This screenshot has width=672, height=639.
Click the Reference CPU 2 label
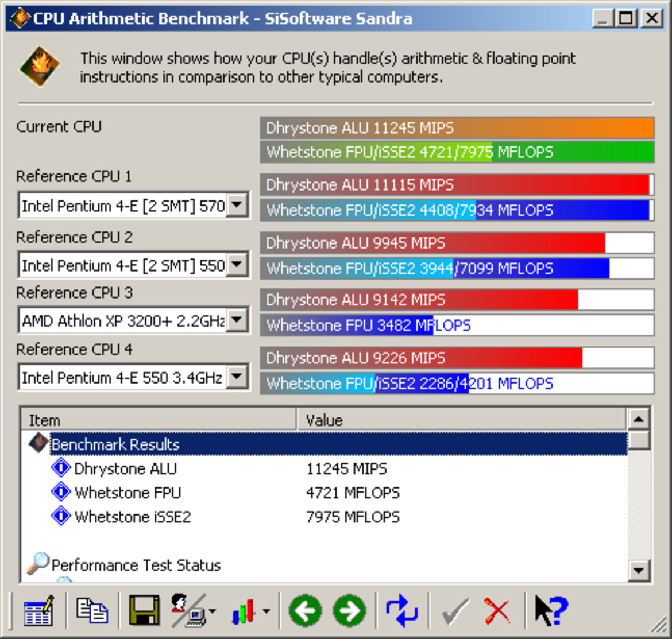pyautogui.click(x=74, y=237)
